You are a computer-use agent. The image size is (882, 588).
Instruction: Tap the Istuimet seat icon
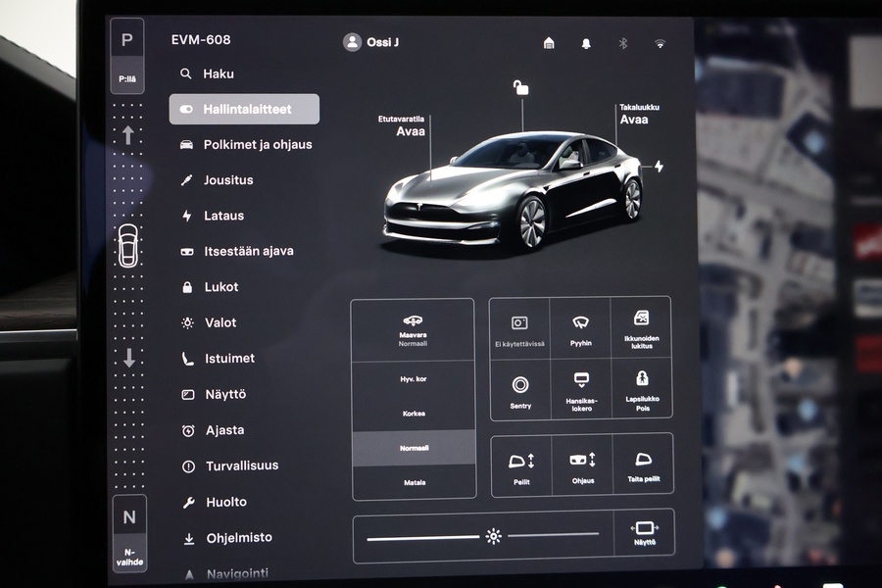click(188, 359)
